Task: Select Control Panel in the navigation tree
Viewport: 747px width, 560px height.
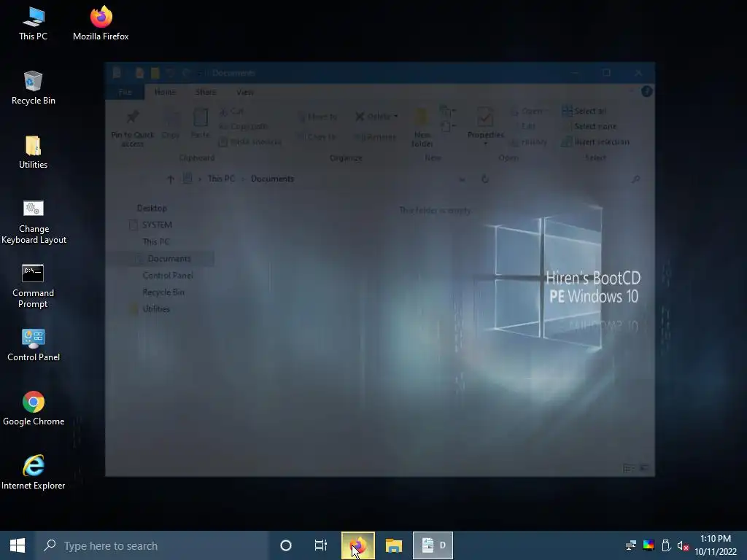Action: tap(168, 275)
